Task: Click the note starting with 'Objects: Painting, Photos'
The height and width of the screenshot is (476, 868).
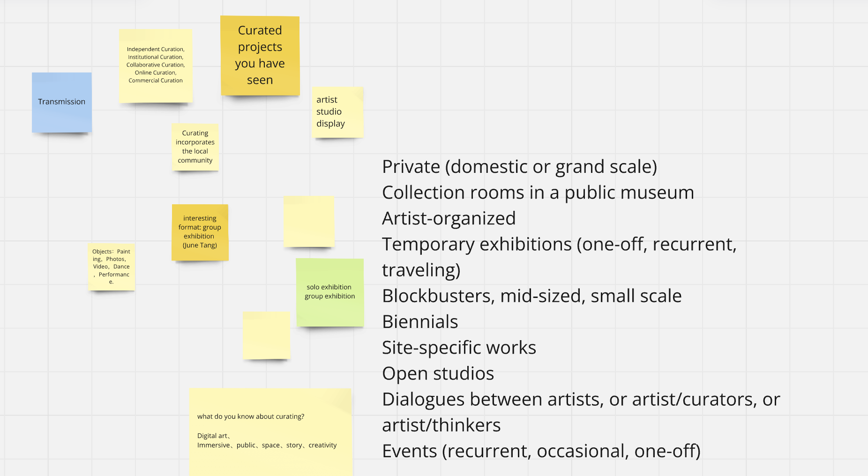Action: [x=111, y=267]
